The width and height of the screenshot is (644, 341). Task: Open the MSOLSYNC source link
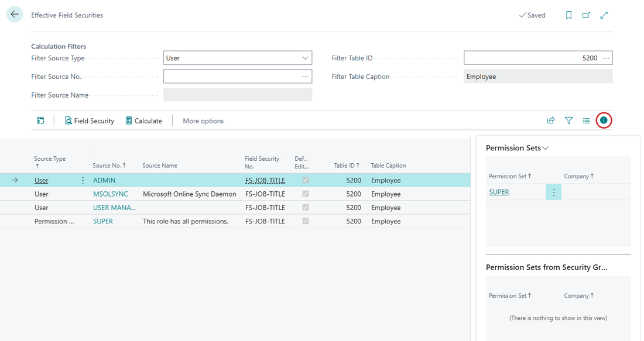(111, 194)
